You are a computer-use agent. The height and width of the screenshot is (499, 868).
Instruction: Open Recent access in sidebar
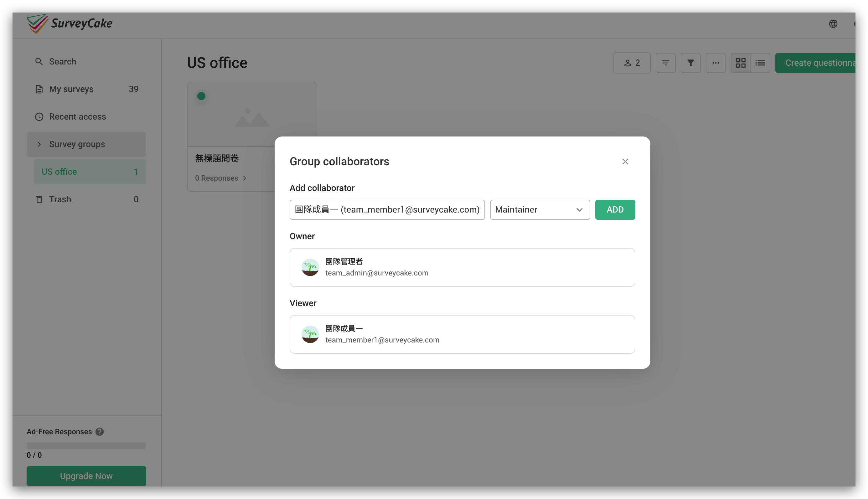(x=86, y=117)
